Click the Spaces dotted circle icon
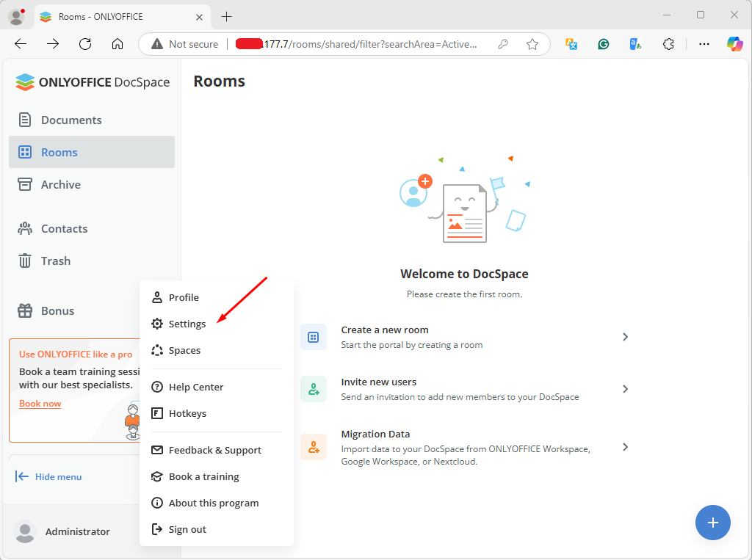Viewport: 752px width, 560px height. tap(157, 351)
